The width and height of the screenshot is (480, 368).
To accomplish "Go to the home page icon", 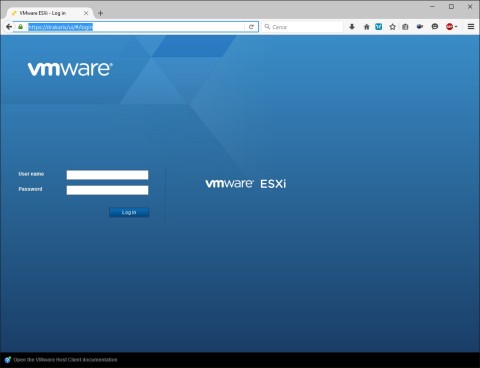I will [366, 27].
